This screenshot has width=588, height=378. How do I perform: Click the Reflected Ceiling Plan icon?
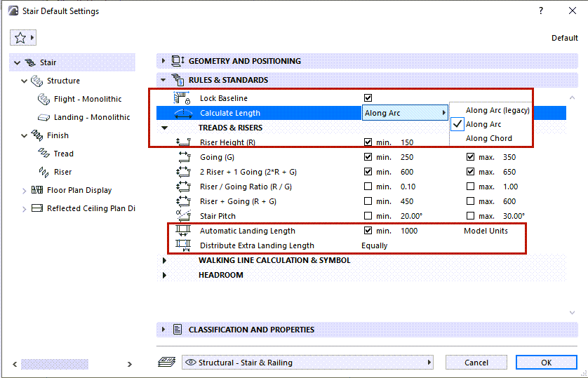pos(36,208)
